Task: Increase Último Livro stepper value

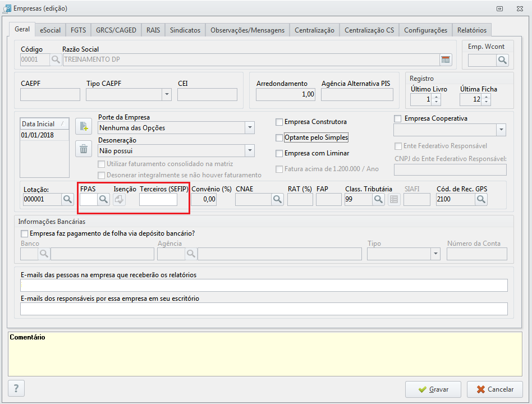Action: click(x=437, y=97)
